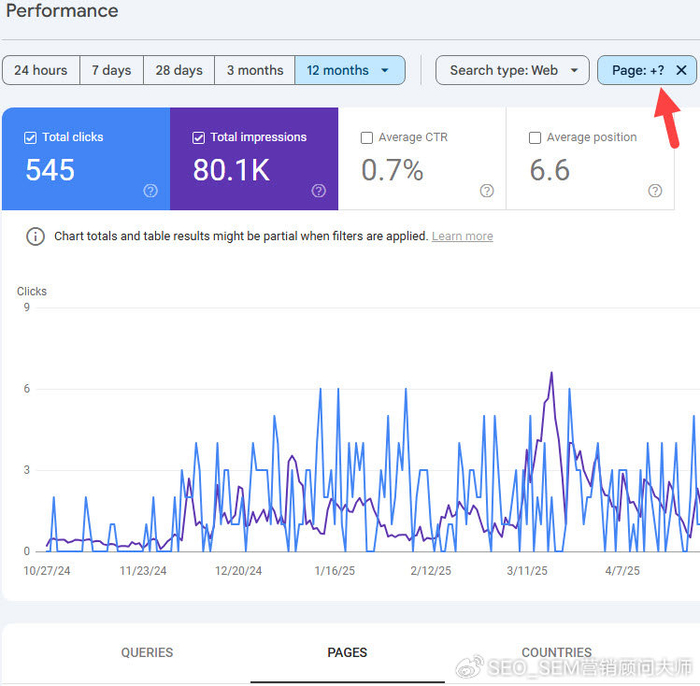Expand the 12 months dropdown arrow

[x=385, y=71]
